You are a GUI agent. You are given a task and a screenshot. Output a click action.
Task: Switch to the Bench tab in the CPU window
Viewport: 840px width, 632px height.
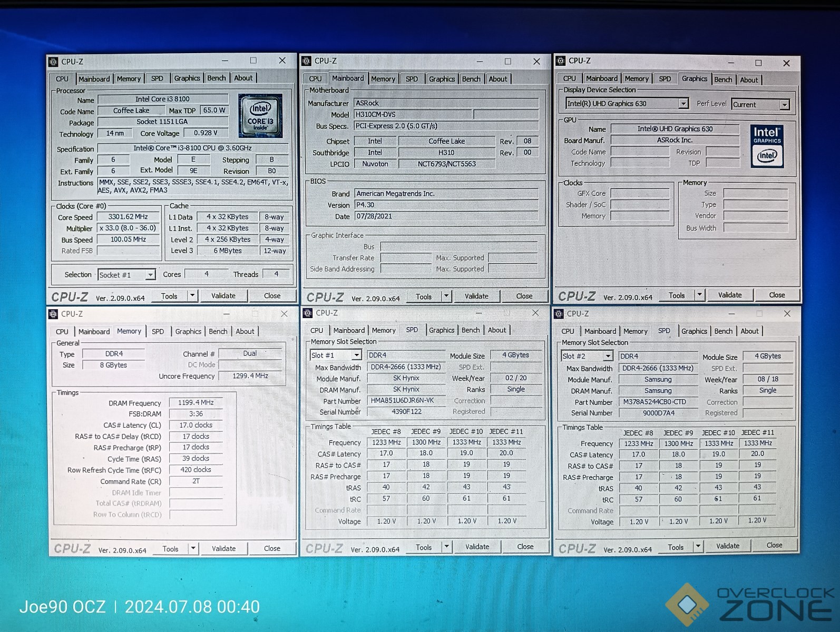(217, 78)
